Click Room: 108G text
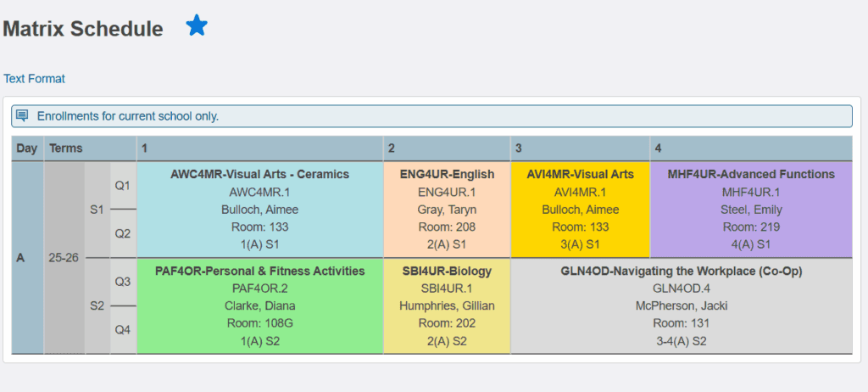 pyautogui.click(x=259, y=324)
